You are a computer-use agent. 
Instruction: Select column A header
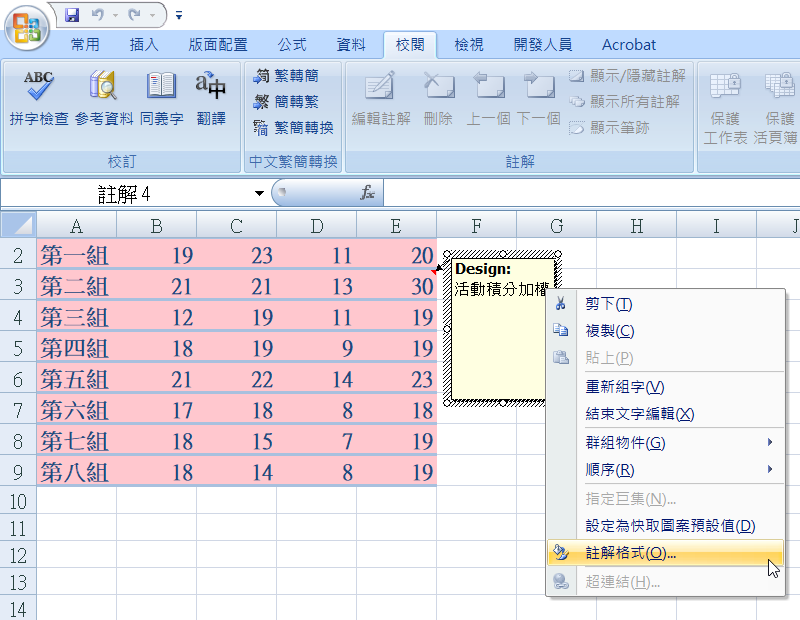pos(77,226)
